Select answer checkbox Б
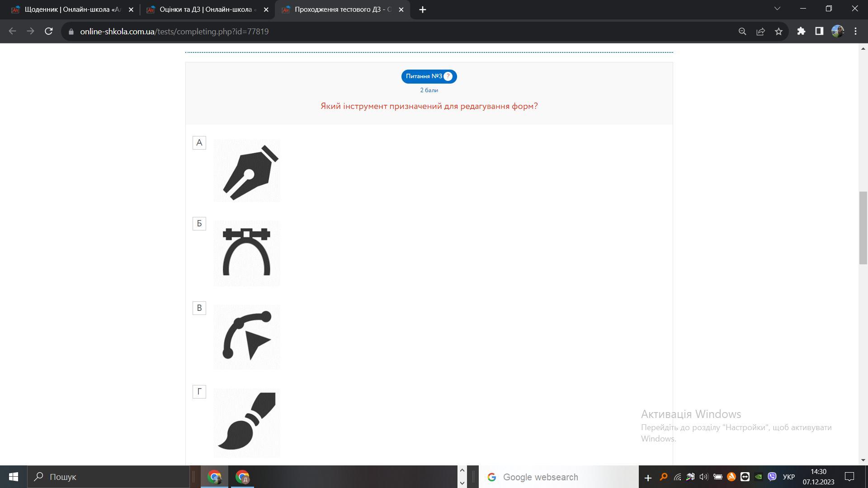868x488 pixels. click(199, 224)
